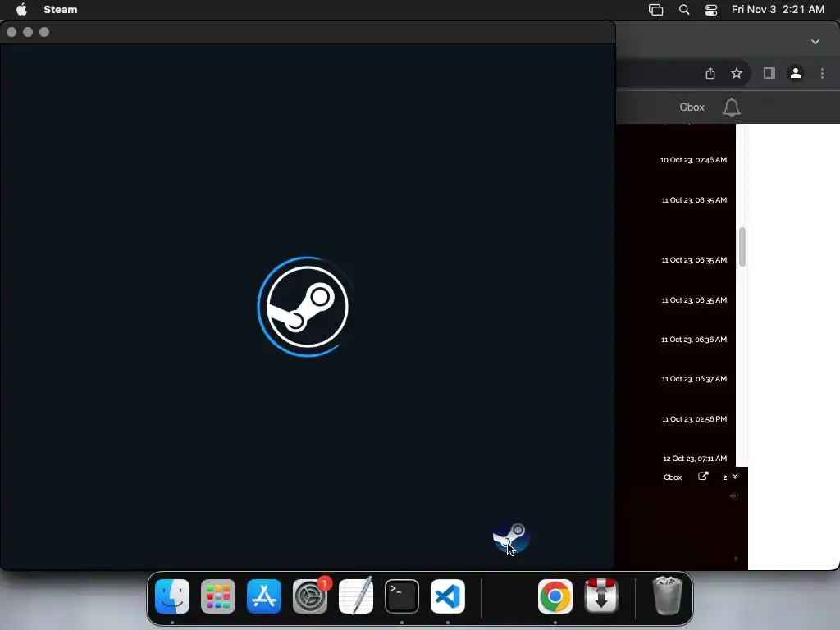840x630 pixels.
Task: Open the Cbox tab link
Action: 692,107
